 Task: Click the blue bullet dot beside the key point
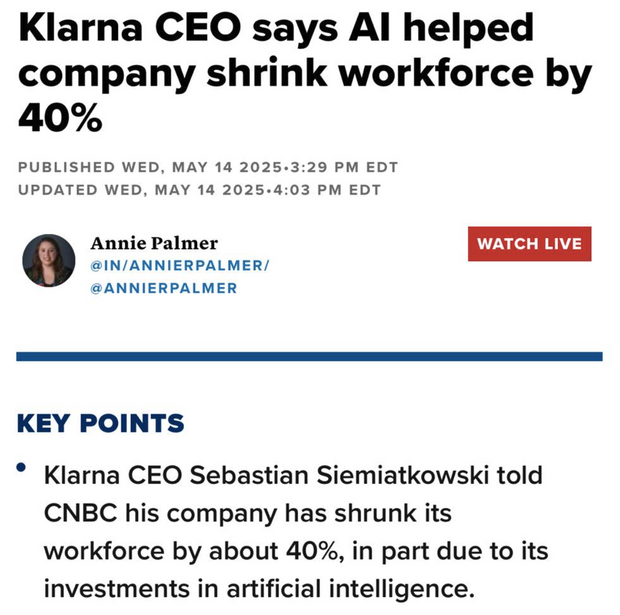[x=21, y=467]
